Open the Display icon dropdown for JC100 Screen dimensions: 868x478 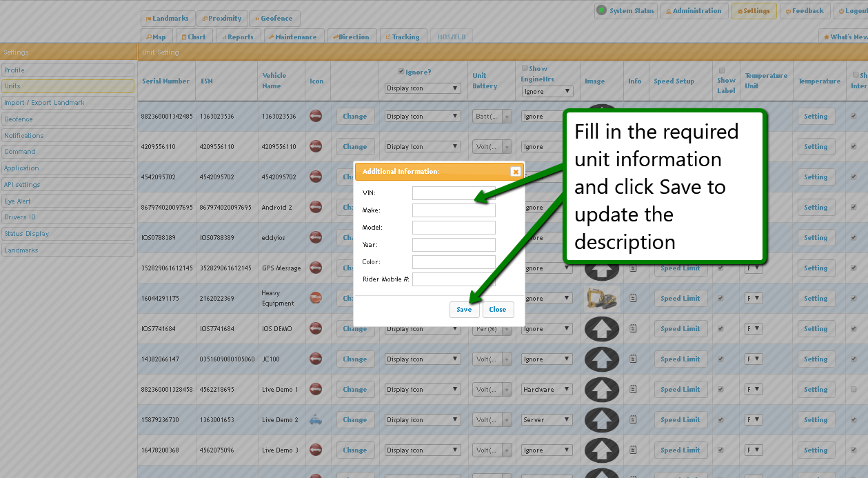[423, 359]
